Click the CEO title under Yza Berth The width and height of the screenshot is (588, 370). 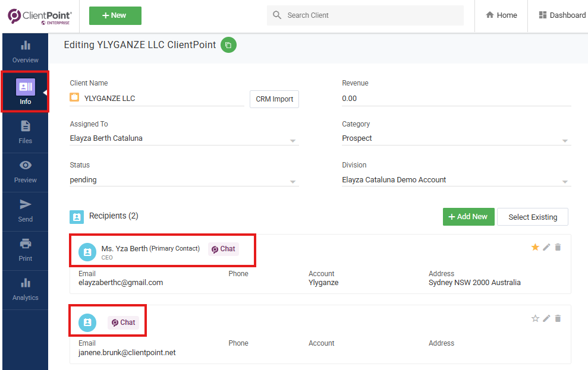coord(107,258)
